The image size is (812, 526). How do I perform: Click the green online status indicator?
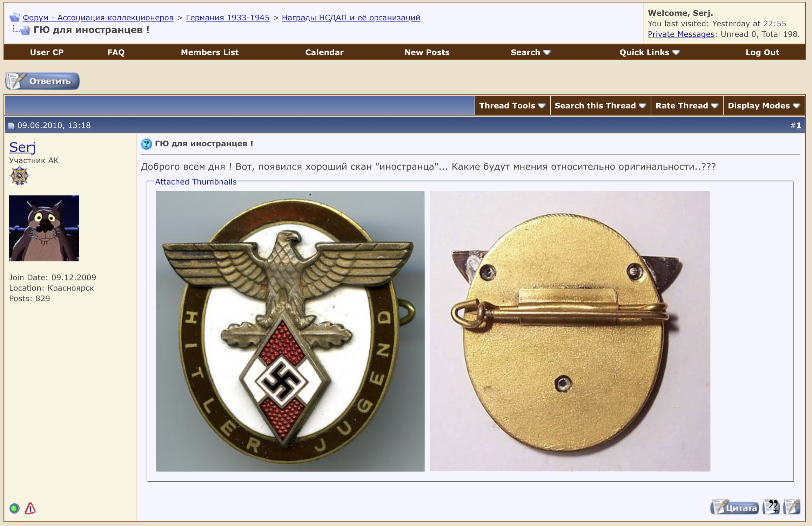point(14,508)
